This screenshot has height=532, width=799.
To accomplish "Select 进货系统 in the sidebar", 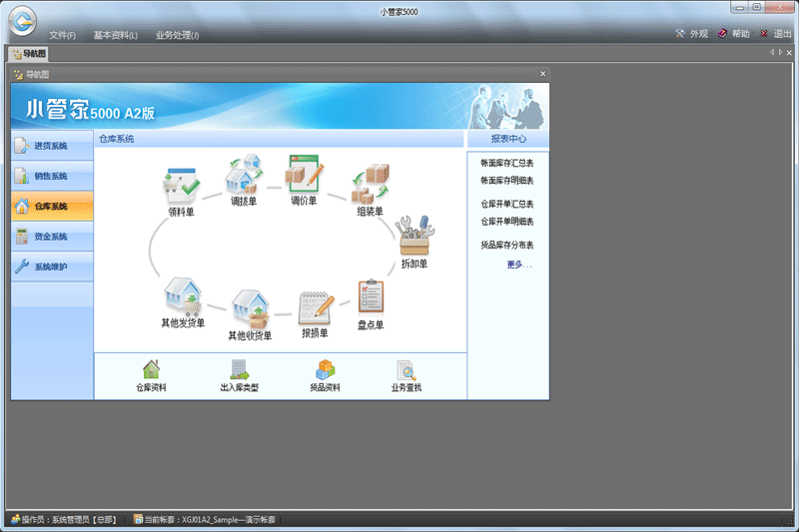I will click(52, 146).
